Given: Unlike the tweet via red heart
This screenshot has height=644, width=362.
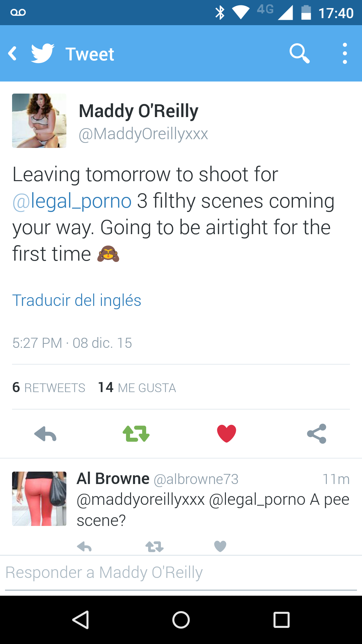Looking at the screenshot, I should tap(227, 433).
